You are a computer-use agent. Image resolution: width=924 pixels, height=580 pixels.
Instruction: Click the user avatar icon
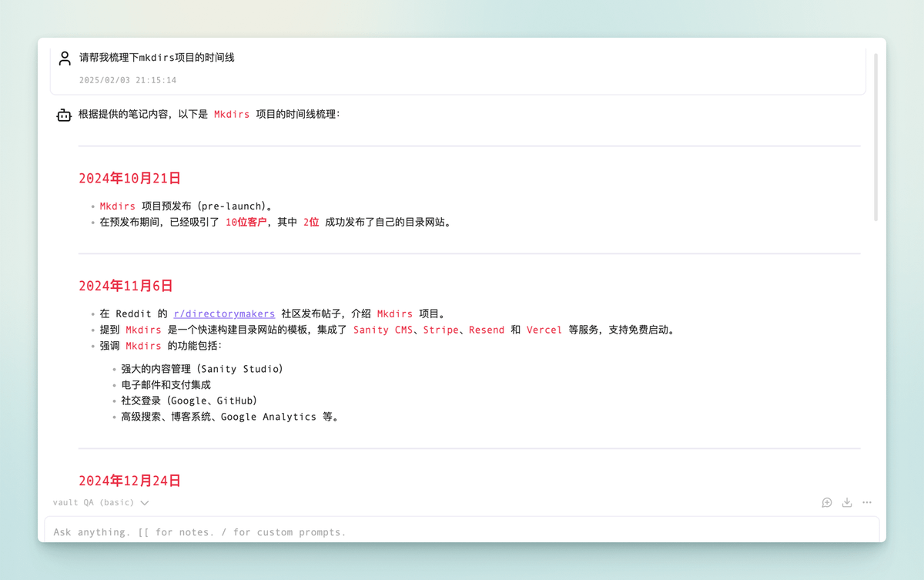[x=65, y=59]
